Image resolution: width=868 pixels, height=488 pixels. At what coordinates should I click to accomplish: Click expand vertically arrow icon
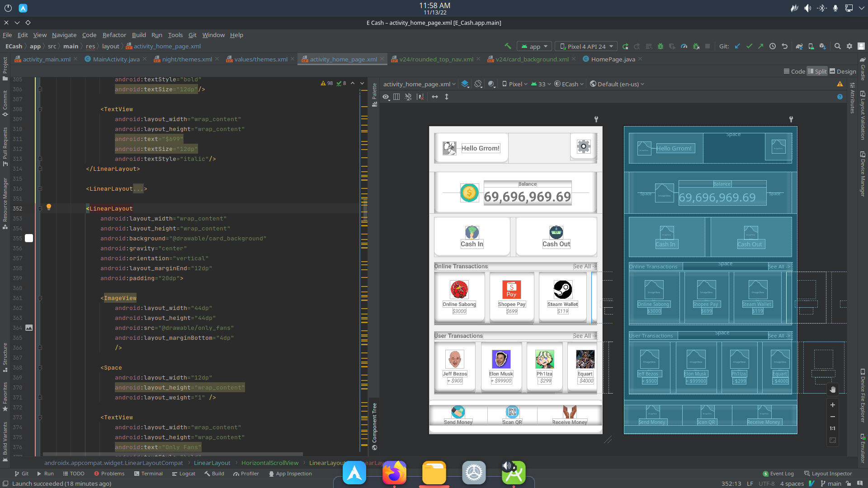tap(447, 97)
